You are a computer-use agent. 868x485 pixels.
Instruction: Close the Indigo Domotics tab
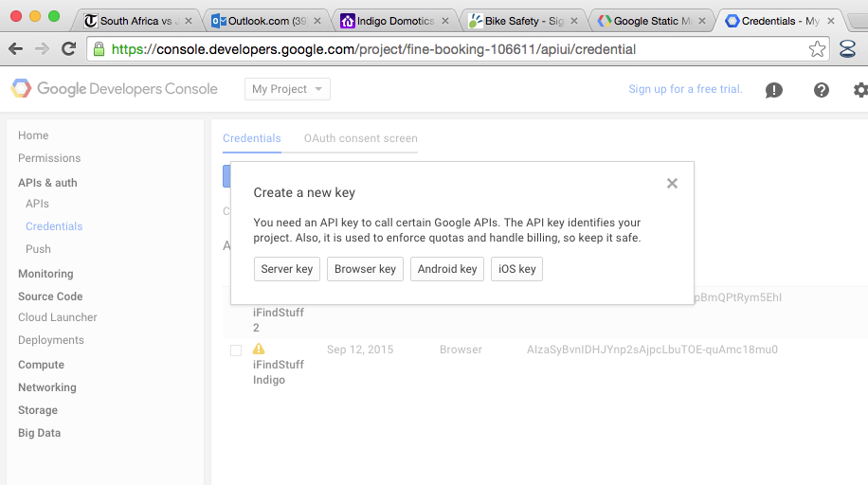click(x=445, y=21)
